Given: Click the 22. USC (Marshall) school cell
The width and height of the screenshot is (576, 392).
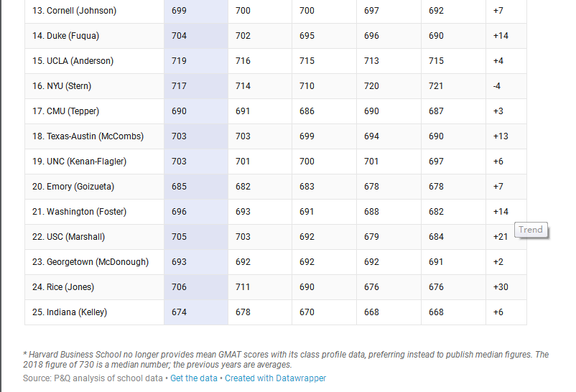Looking at the screenshot, I should tap(69, 237).
